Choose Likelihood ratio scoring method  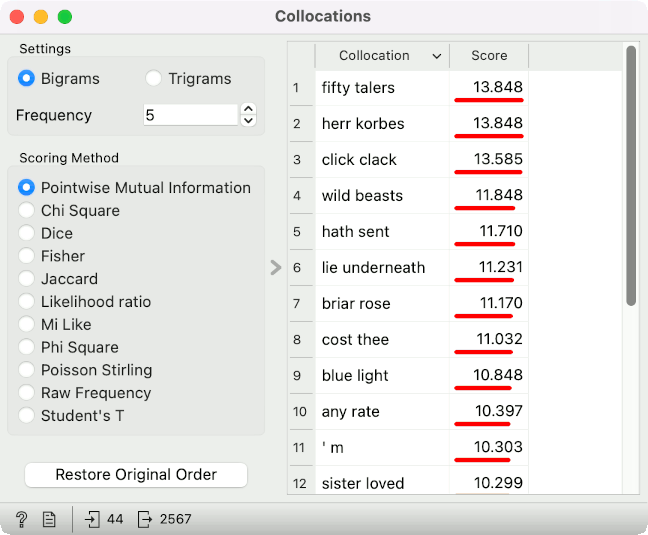26,302
